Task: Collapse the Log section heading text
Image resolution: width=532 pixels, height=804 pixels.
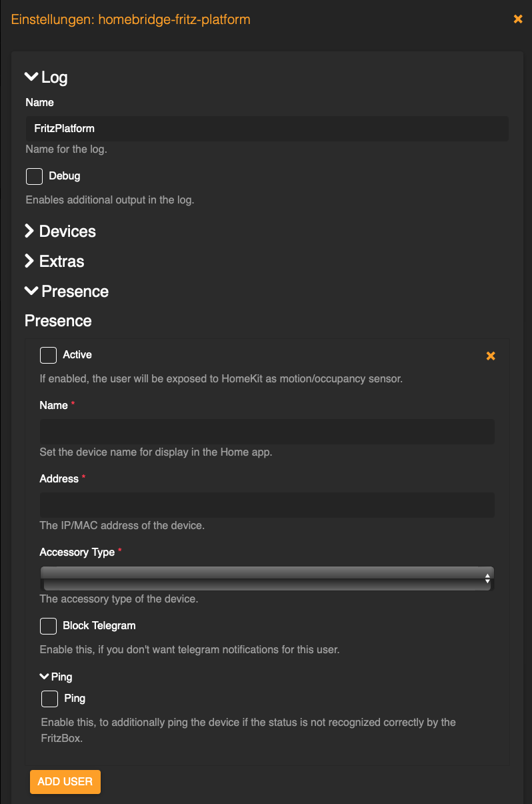Action: (54, 78)
